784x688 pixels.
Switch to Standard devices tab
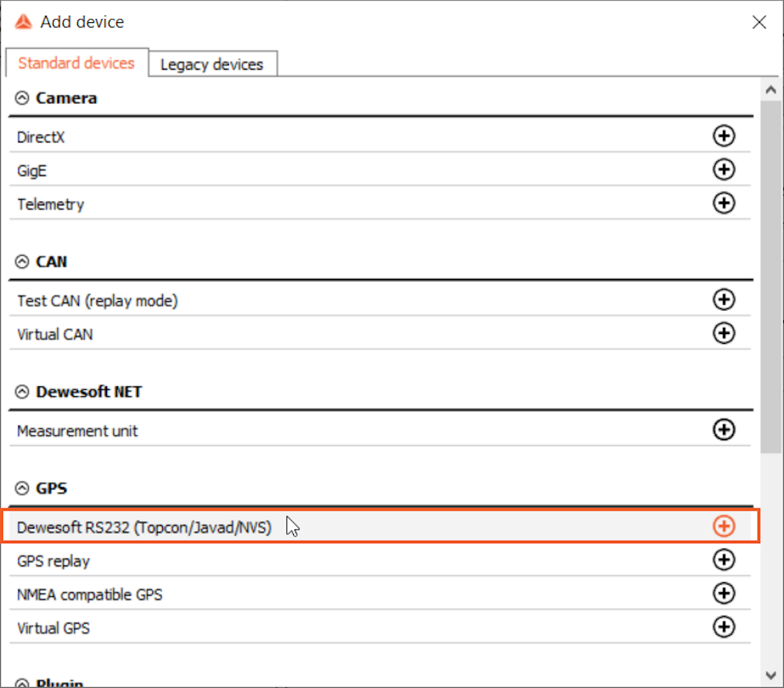(x=77, y=63)
